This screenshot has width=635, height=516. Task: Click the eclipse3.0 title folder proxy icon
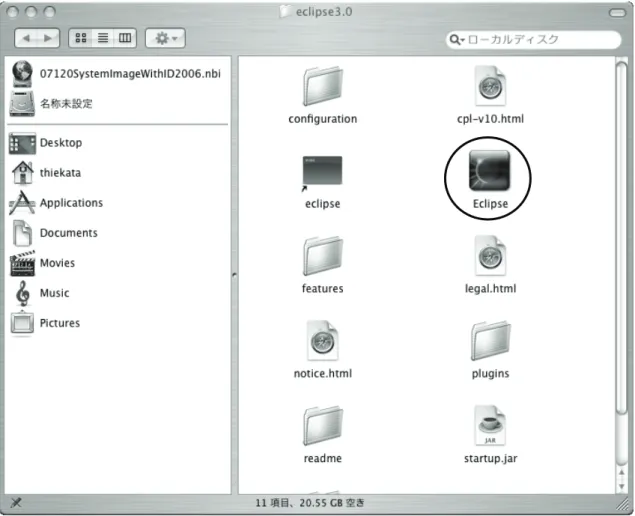(x=286, y=12)
